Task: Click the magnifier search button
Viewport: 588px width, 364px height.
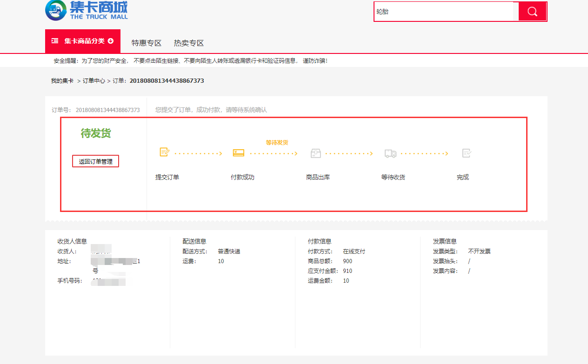Action: coord(532,12)
